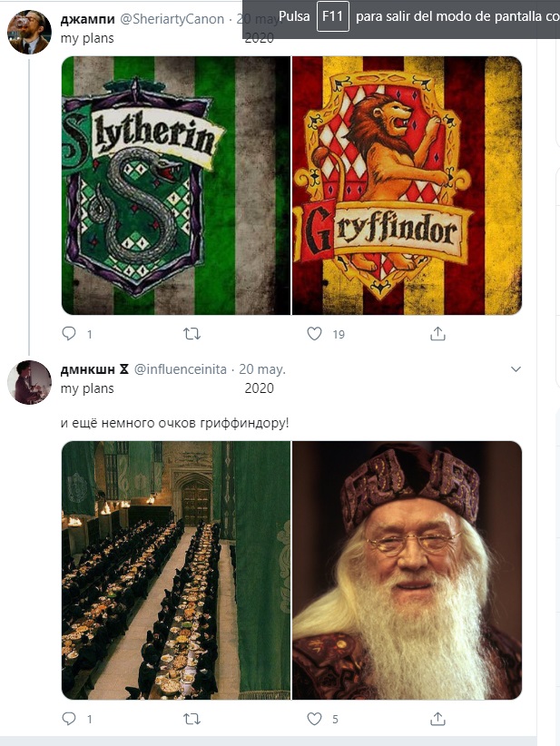The height and width of the screenshot is (746, 560).
Task: Open the @influenceinita profile link
Action: point(183,369)
